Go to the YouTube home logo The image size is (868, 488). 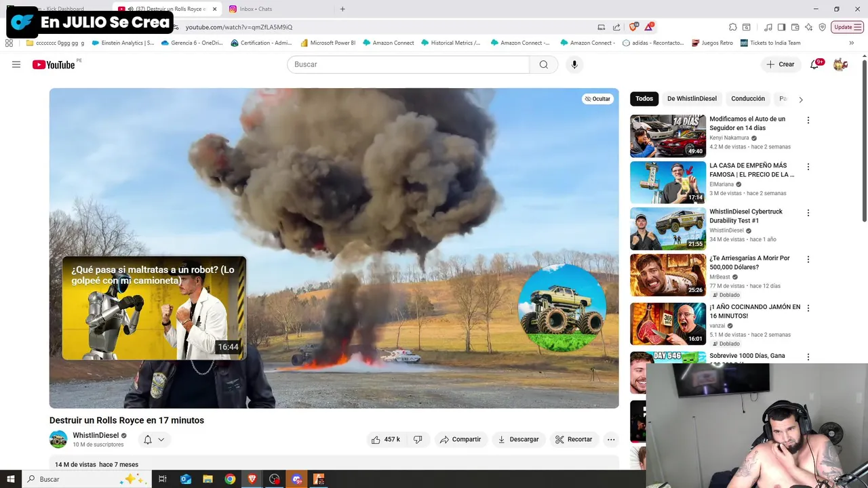[x=54, y=64]
